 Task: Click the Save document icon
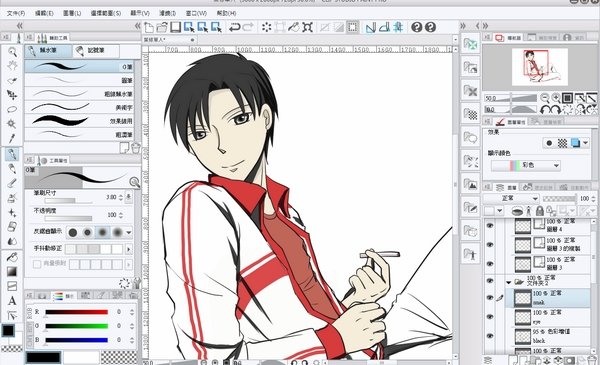click(175, 27)
